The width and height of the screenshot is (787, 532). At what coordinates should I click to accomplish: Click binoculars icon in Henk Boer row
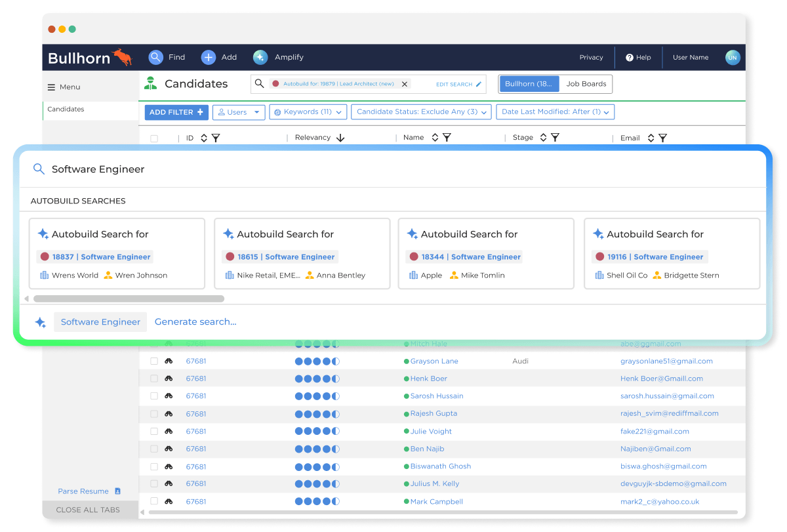(169, 379)
